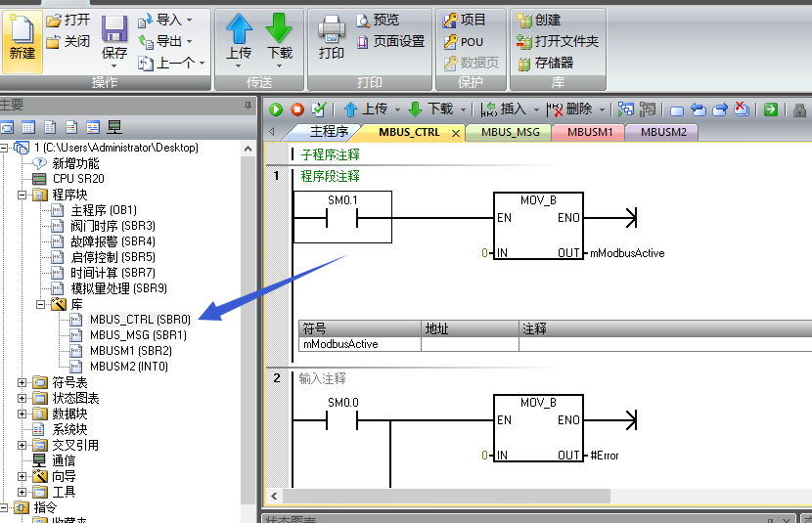Switch to the MBUSM1 tab
This screenshot has height=523, width=812.
(590, 132)
